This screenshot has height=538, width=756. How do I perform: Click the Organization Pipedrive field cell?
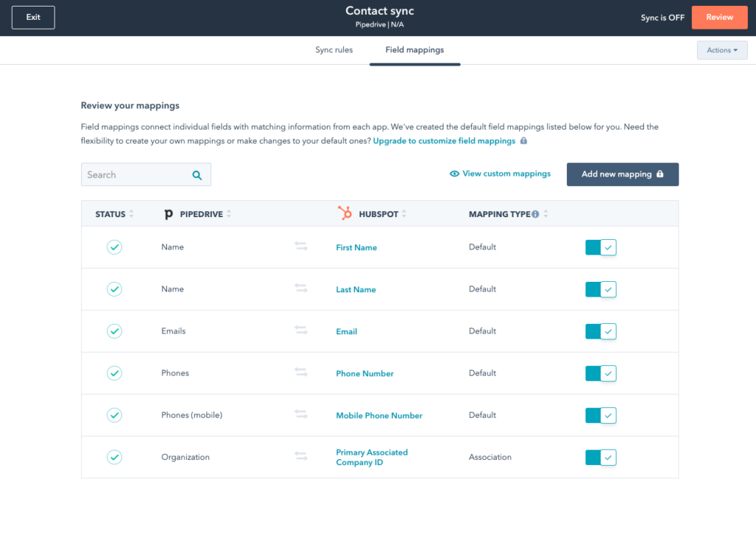185,457
